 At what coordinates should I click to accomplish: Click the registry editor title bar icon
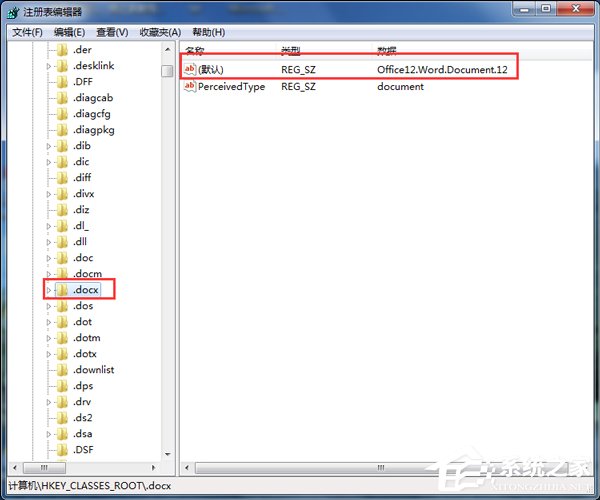point(13,12)
